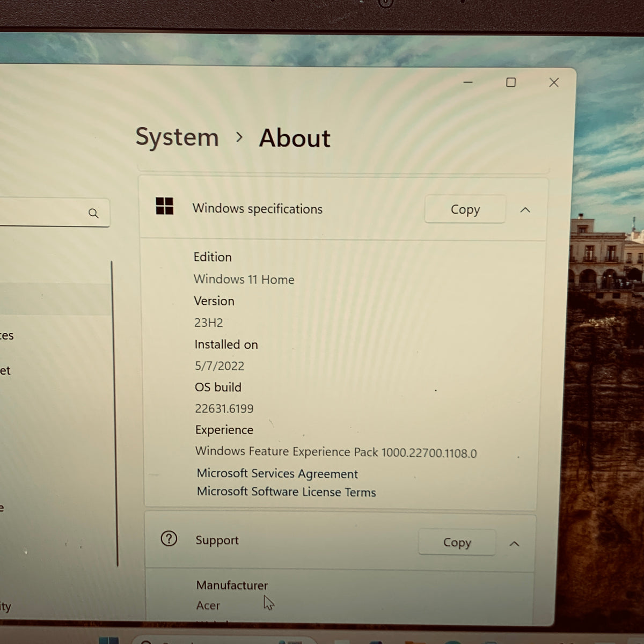Click the Version label
The width and height of the screenshot is (644, 644).
click(x=214, y=301)
